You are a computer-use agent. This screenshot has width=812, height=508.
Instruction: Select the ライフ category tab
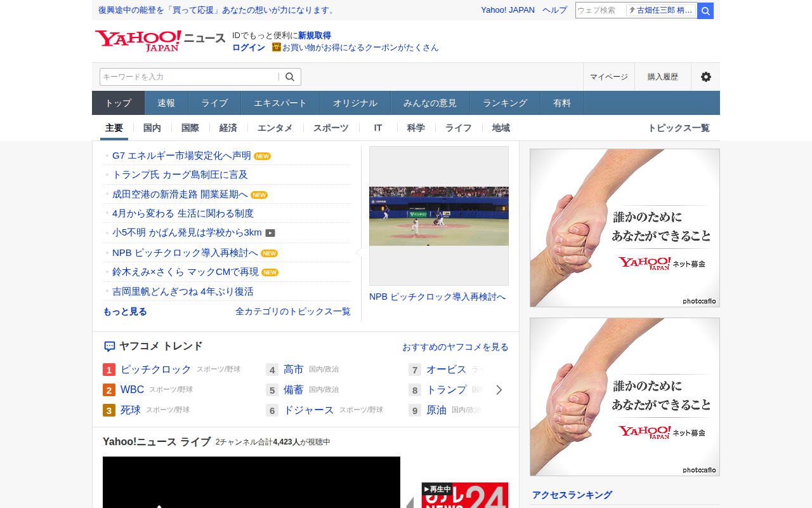(459, 128)
